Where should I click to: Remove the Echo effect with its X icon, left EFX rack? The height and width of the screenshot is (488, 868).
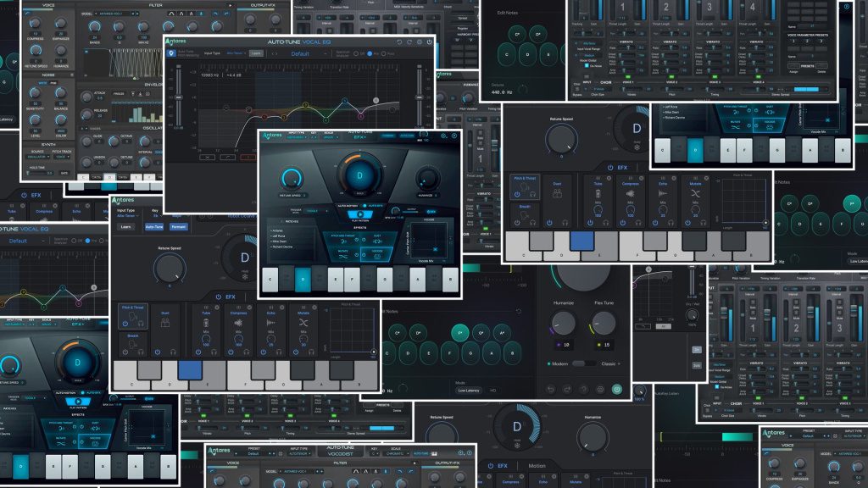[x=281, y=307]
